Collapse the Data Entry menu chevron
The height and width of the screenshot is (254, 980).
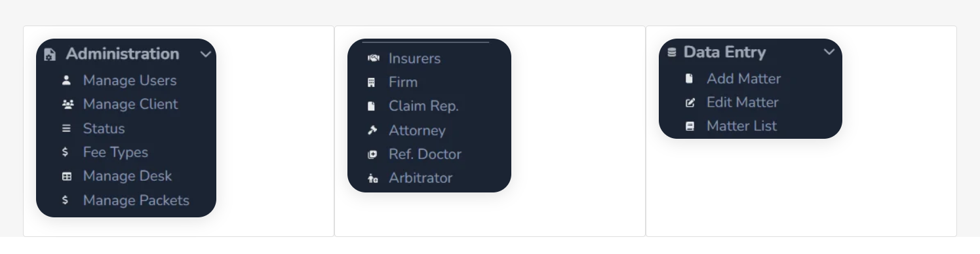829,52
